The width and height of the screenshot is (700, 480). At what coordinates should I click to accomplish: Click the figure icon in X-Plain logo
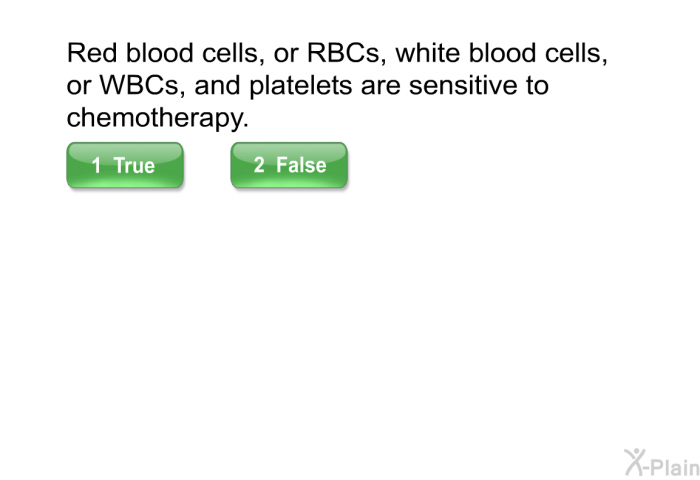[x=634, y=462]
